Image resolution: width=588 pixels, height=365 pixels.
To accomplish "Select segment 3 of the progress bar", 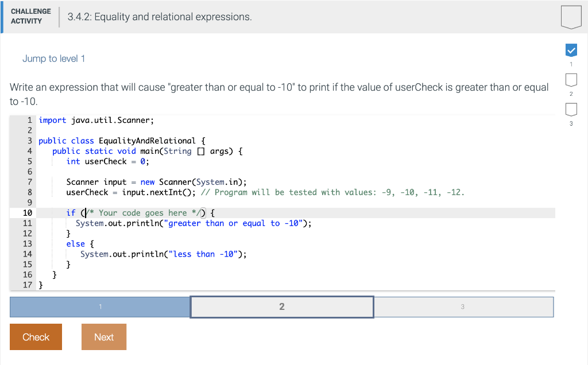I will point(463,306).
